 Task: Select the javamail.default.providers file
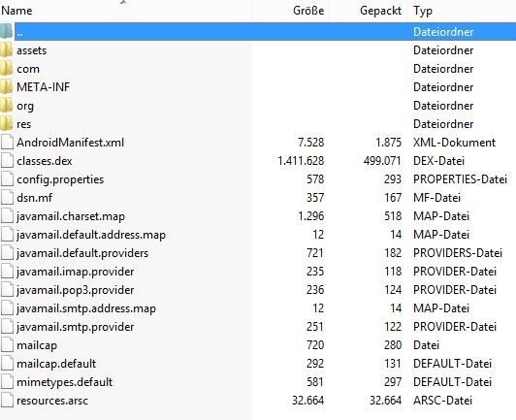258,253
